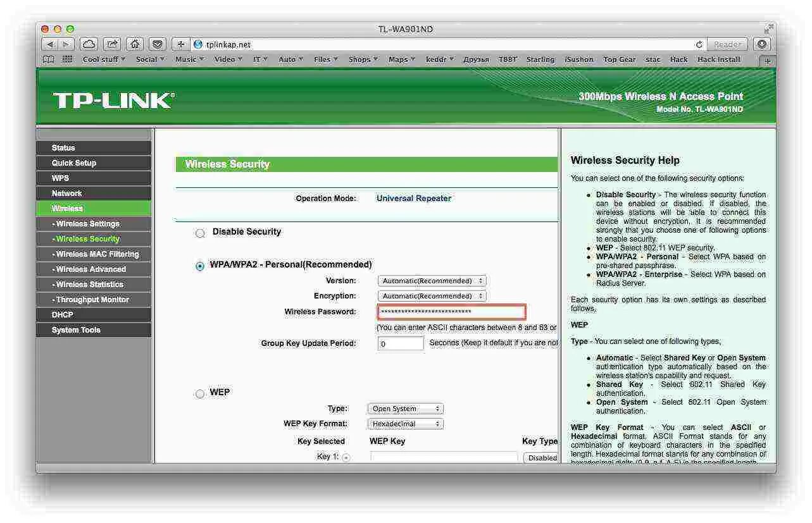
Task: Click the Share icon in the toolbar
Action: point(112,44)
